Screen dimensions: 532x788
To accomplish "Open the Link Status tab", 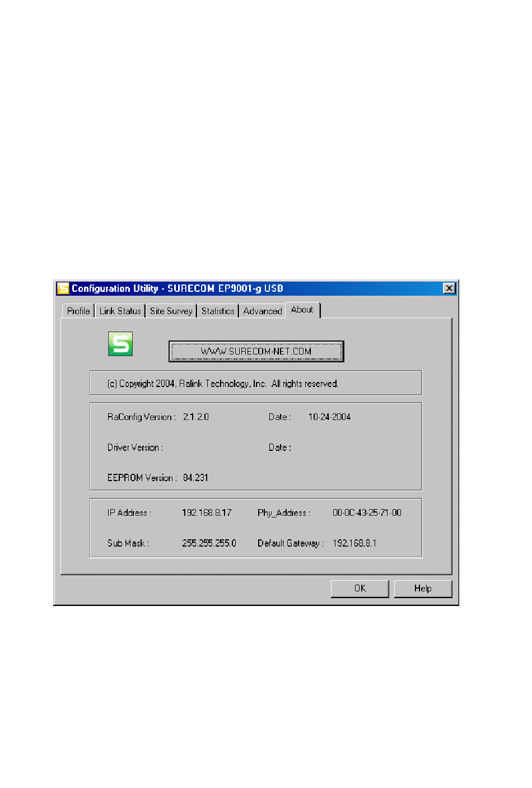I will tap(120, 311).
